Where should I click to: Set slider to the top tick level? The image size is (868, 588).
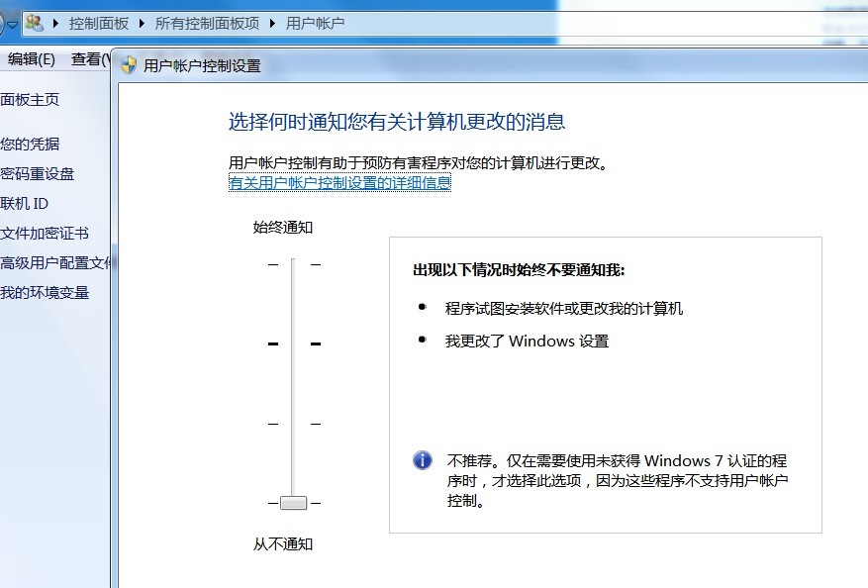(293, 264)
